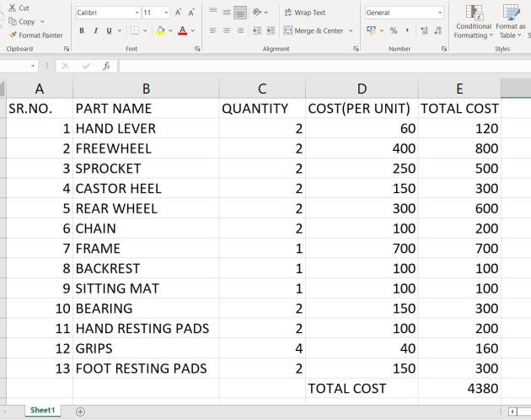Image resolution: width=531 pixels, height=420 pixels.
Task: Launch Clipboard pane dialog launcher
Action: (x=67, y=49)
